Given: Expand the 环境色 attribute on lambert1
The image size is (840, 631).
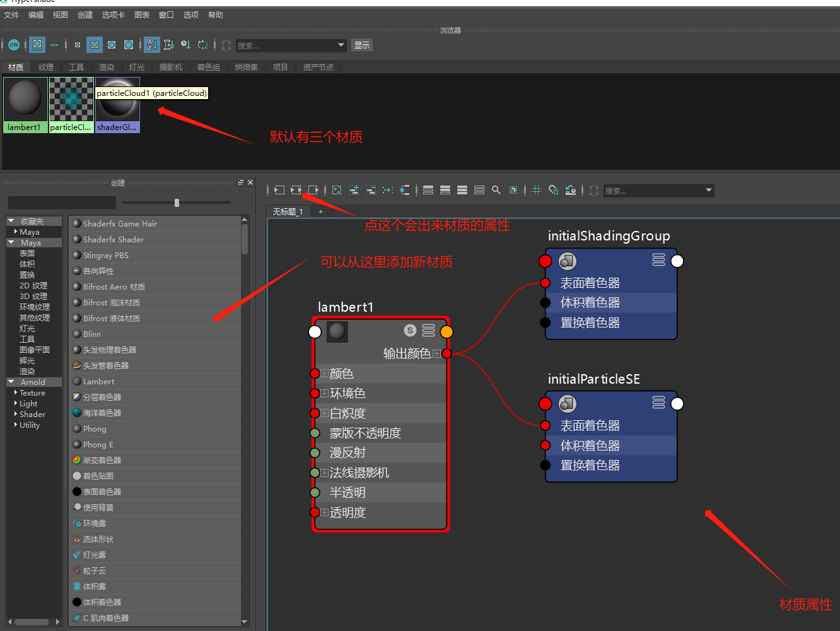Looking at the screenshot, I should [324, 393].
